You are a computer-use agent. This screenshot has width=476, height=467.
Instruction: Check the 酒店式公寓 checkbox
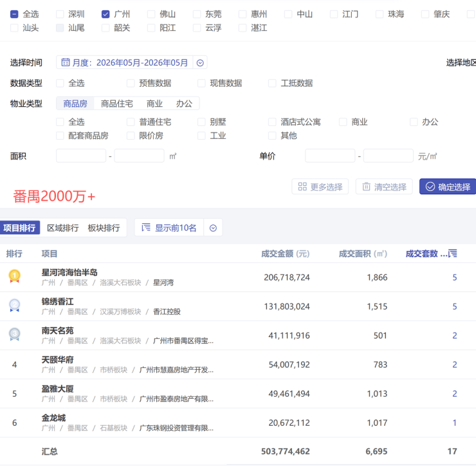pyautogui.click(x=272, y=122)
